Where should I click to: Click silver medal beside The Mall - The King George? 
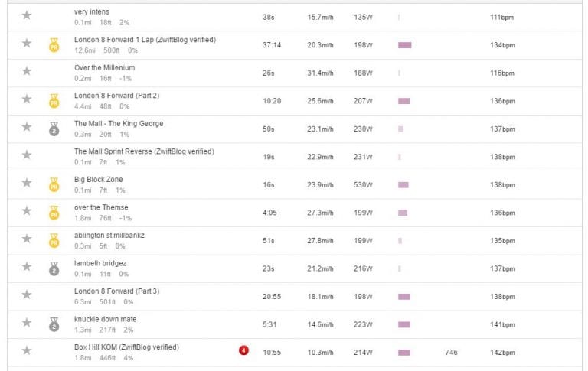click(x=54, y=129)
